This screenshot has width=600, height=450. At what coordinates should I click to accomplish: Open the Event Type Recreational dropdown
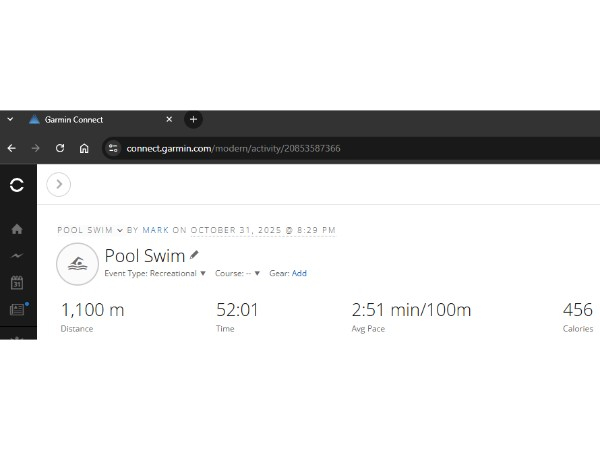pos(155,273)
